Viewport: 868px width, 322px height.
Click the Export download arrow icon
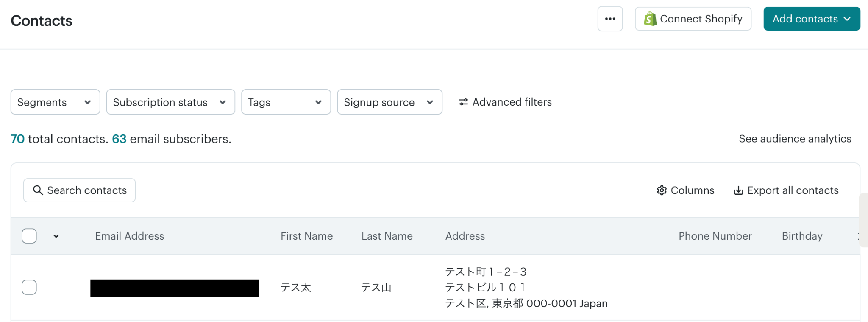pyautogui.click(x=738, y=190)
